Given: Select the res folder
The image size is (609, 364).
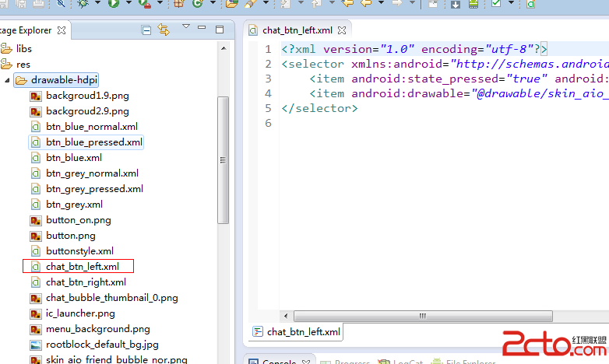Looking at the screenshot, I should pyautogui.click(x=23, y=64).
